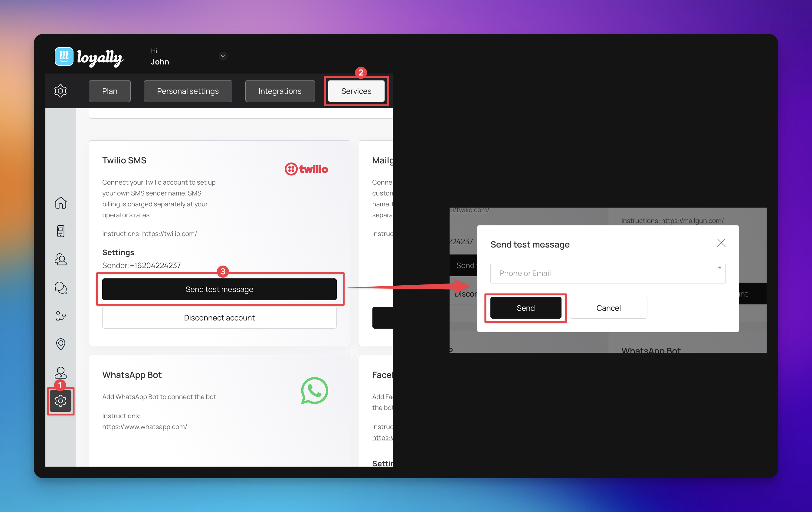Open the Personal settings tab
812x512 pixels.
(x=188, y=91)
